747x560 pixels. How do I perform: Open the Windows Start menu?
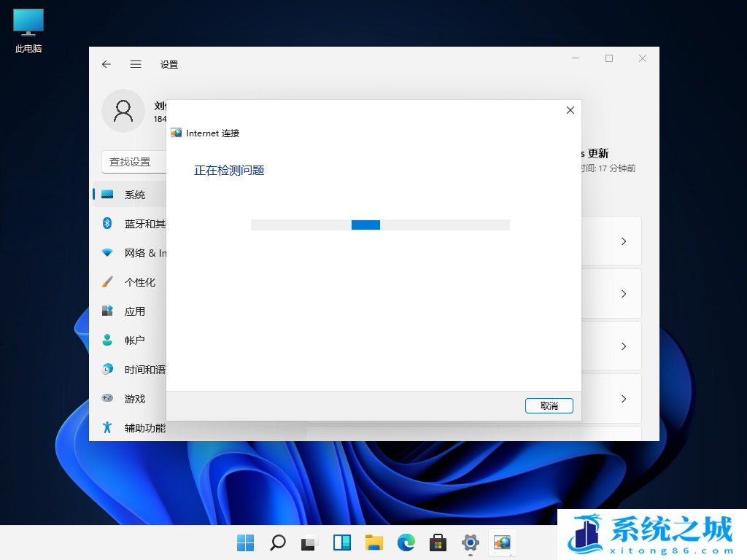click(x=245, y=542)
